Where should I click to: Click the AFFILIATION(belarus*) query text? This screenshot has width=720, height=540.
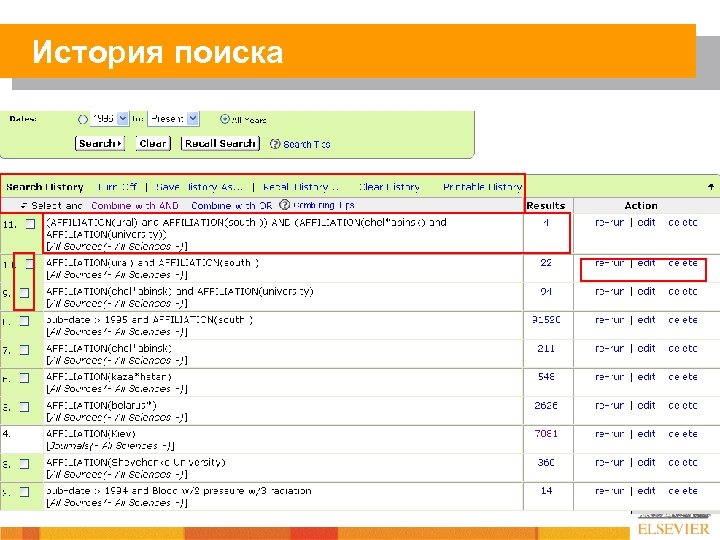101,405
